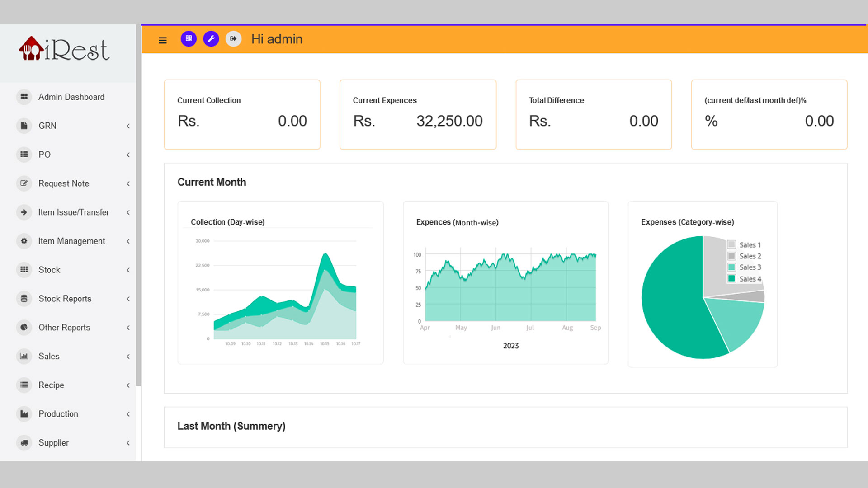Click the PO list icon
This screenshot has height=488, width=868.
tap(24, 155)
